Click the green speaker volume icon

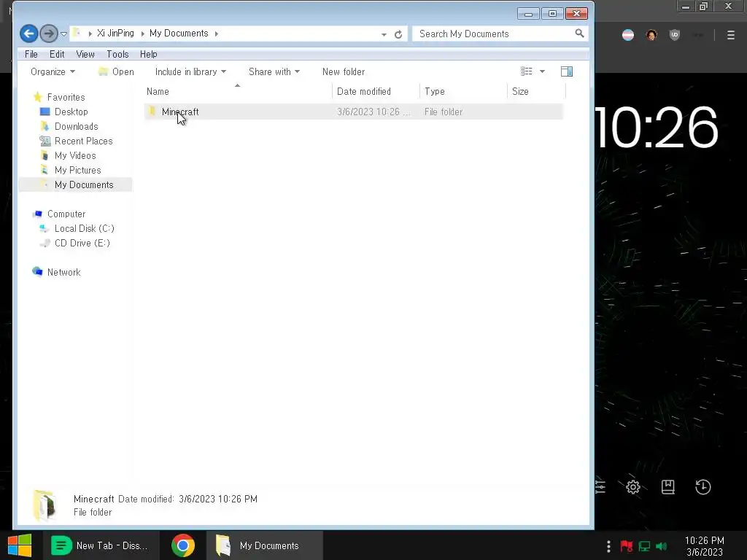(x=662, y=546)
